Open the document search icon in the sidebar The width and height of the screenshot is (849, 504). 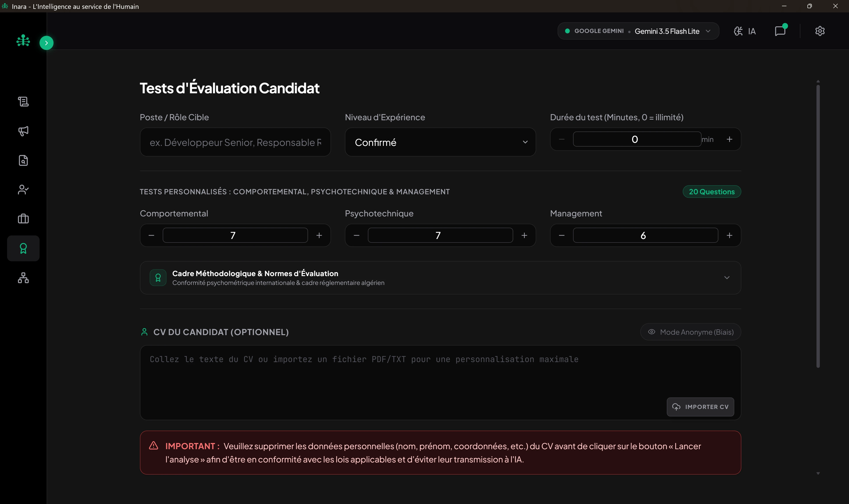click(x=23, y=160)
